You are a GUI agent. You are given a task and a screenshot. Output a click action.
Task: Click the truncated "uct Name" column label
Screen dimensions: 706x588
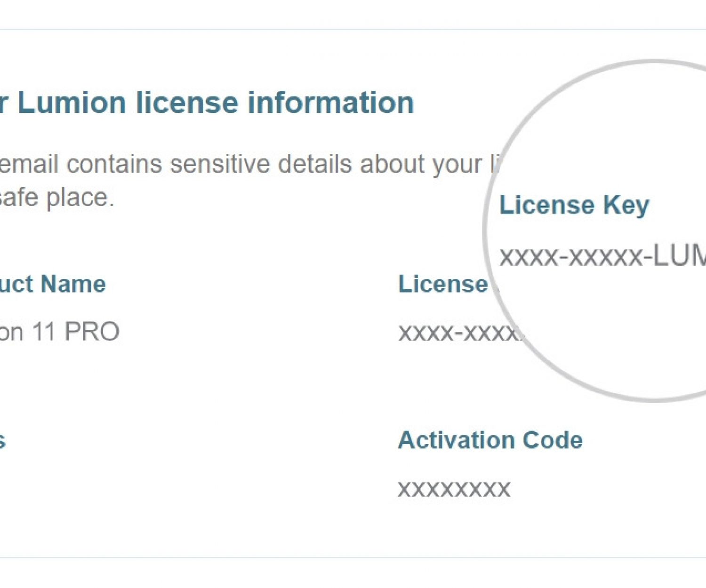click(x=53, y=284)
